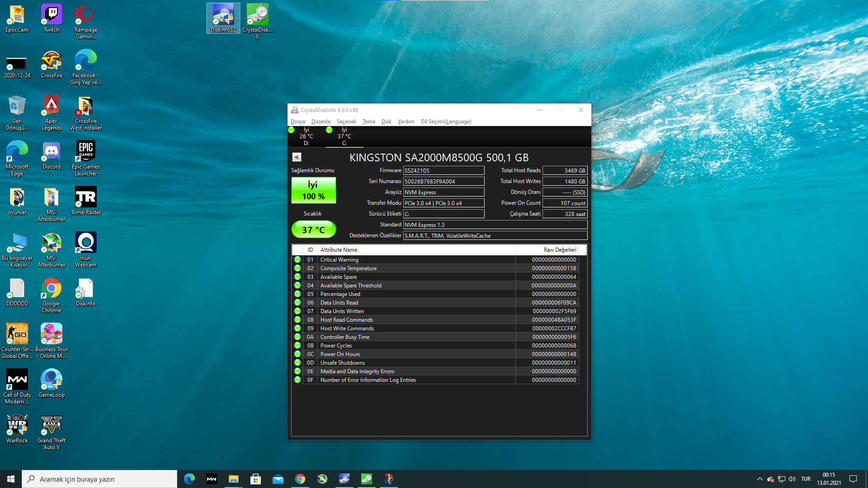Viewport: 868px width, 488px height.
Task: Select the Data Units Written row
Action: pos(435,311)
